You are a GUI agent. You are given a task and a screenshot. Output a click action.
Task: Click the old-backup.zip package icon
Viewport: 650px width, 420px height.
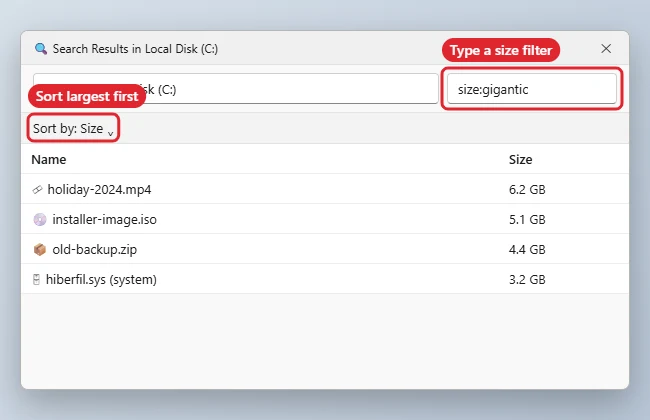(x=40, y=250)
